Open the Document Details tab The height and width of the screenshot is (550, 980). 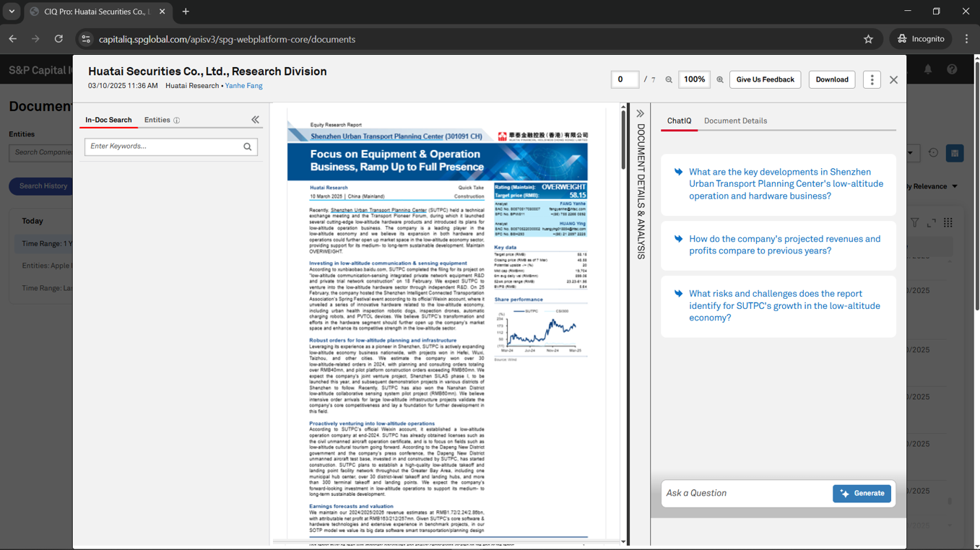coord(735,121)
